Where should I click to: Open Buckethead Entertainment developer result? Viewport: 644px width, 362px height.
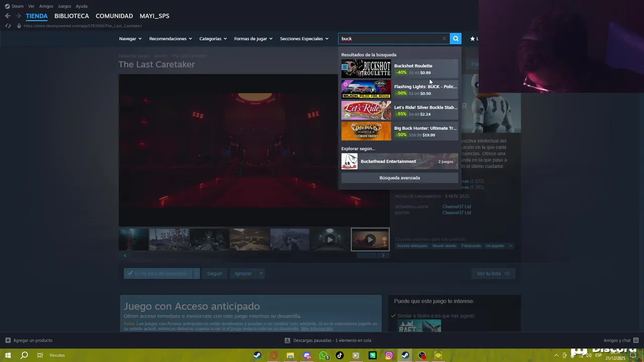click(x=399, y=161)
